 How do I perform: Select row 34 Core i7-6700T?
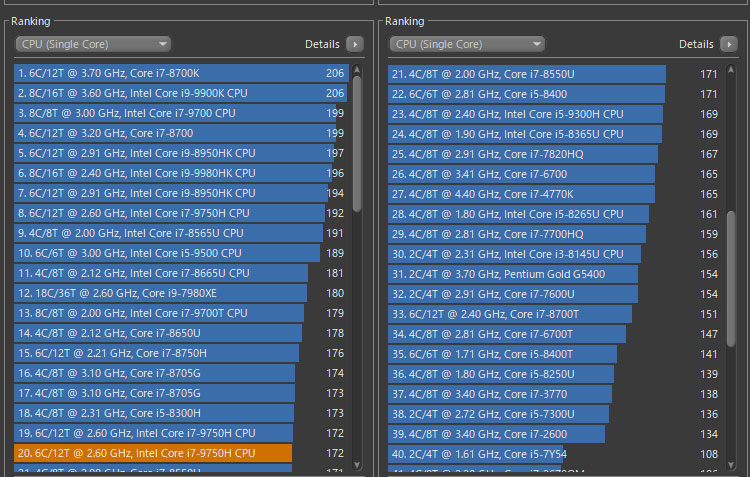pos(555,334)
